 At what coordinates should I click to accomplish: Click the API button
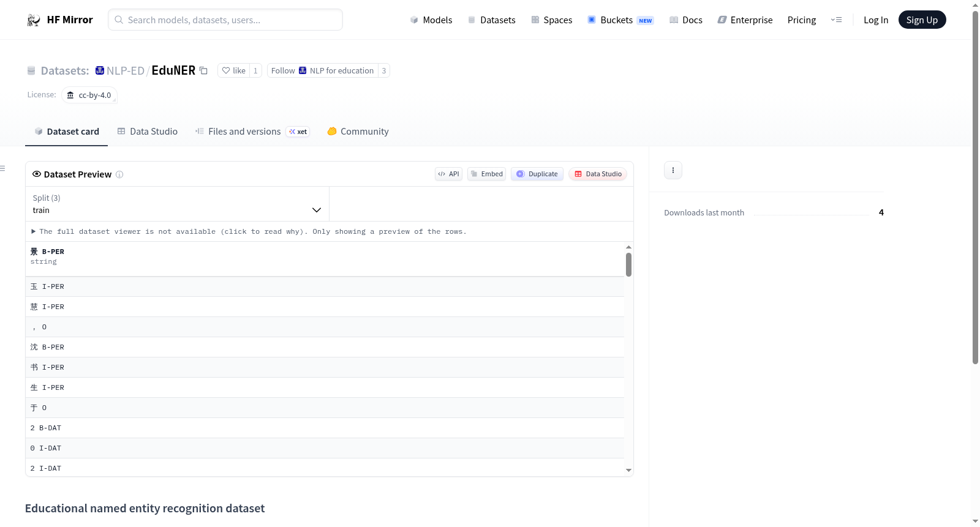(x=448, y=174)
